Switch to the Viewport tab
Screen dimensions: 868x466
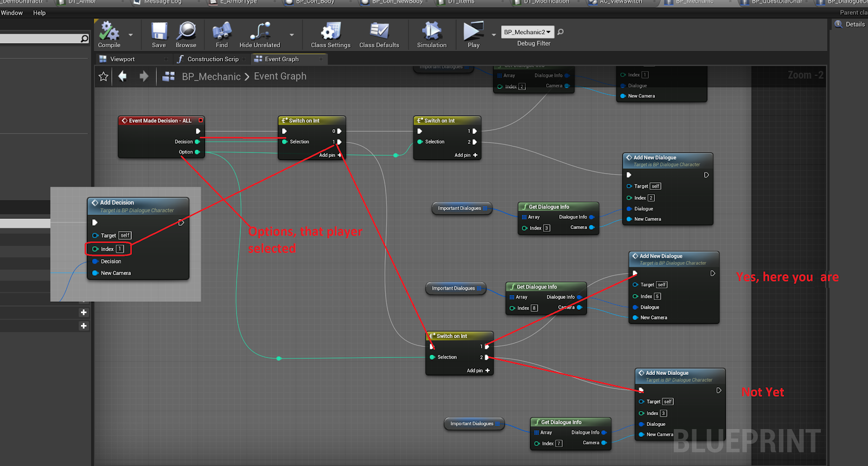(122, 59)
